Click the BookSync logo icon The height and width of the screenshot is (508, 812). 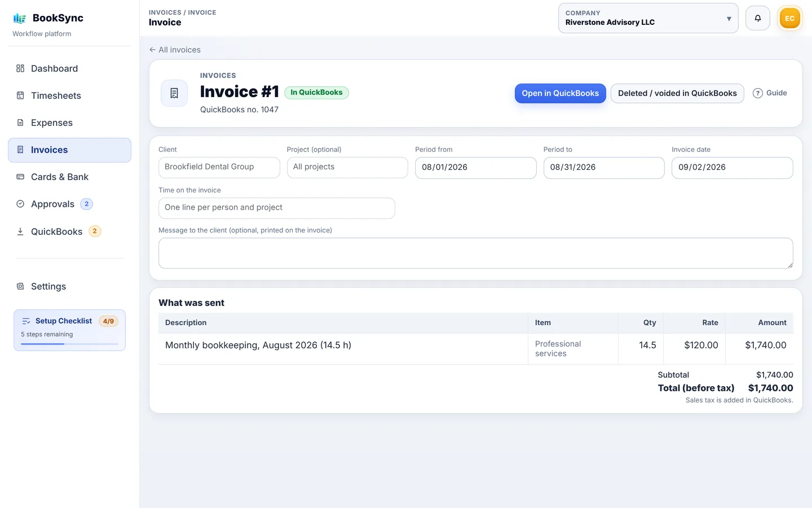pyautogui.click(x=20, y=18)
